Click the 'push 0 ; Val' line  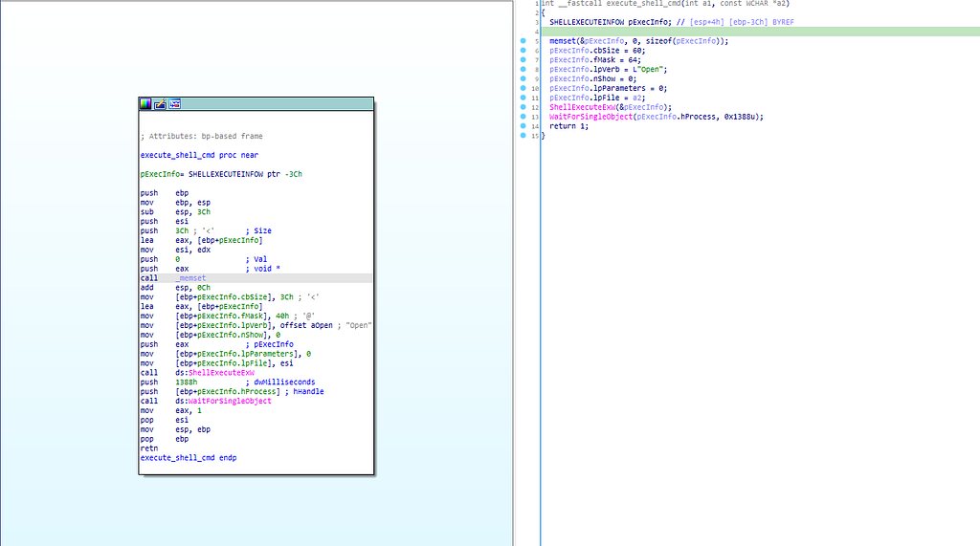click(203, 259)
